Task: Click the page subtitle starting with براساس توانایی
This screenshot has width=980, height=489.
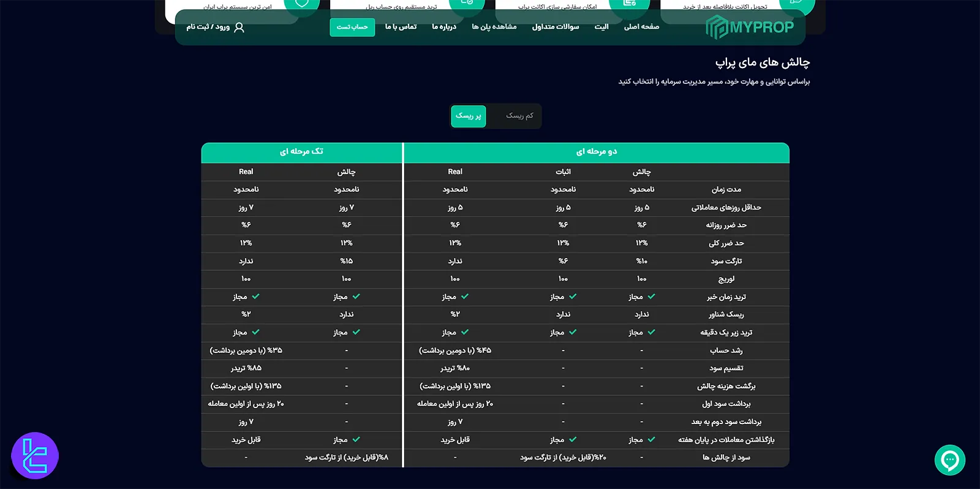Action: (714, 81)
